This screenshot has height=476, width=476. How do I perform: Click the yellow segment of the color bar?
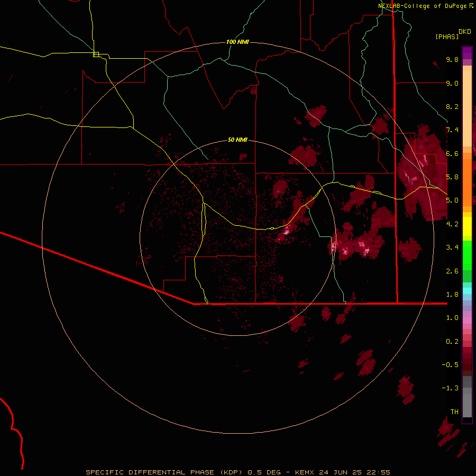click(x=467, y=226)
